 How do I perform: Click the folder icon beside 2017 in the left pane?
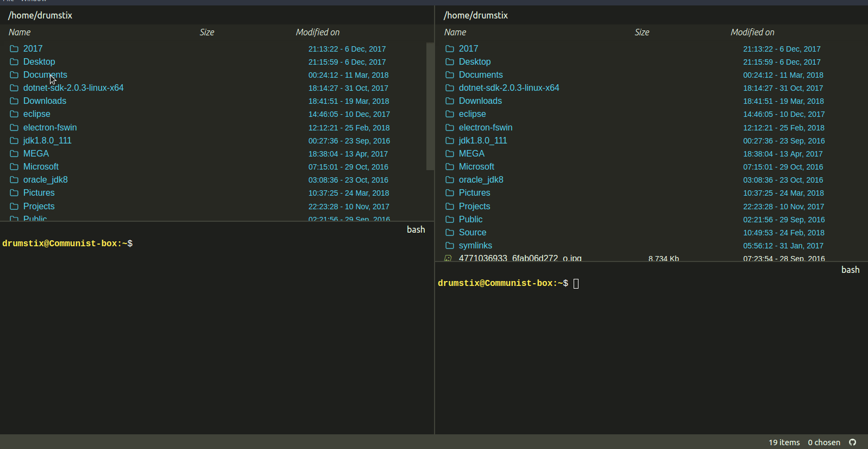point(14,49)
